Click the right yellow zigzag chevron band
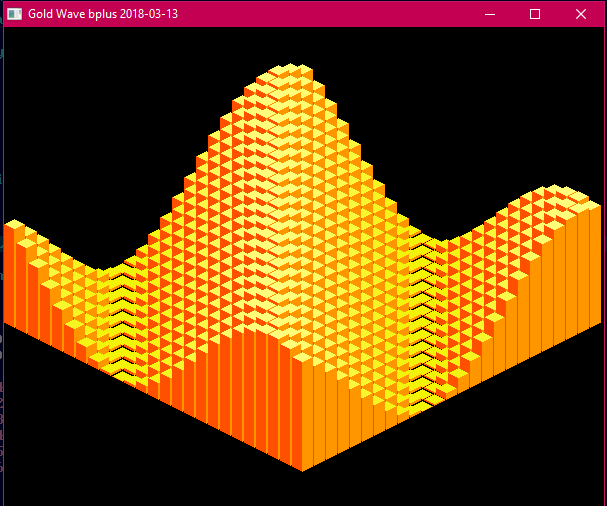The width and height of the screenshot is (607, 506). tap(420, 320)
